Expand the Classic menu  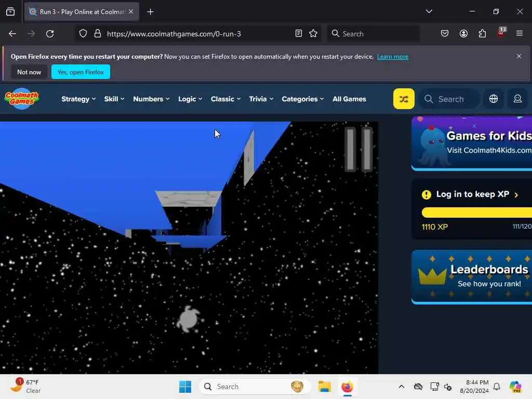click(x=225, y=99)
